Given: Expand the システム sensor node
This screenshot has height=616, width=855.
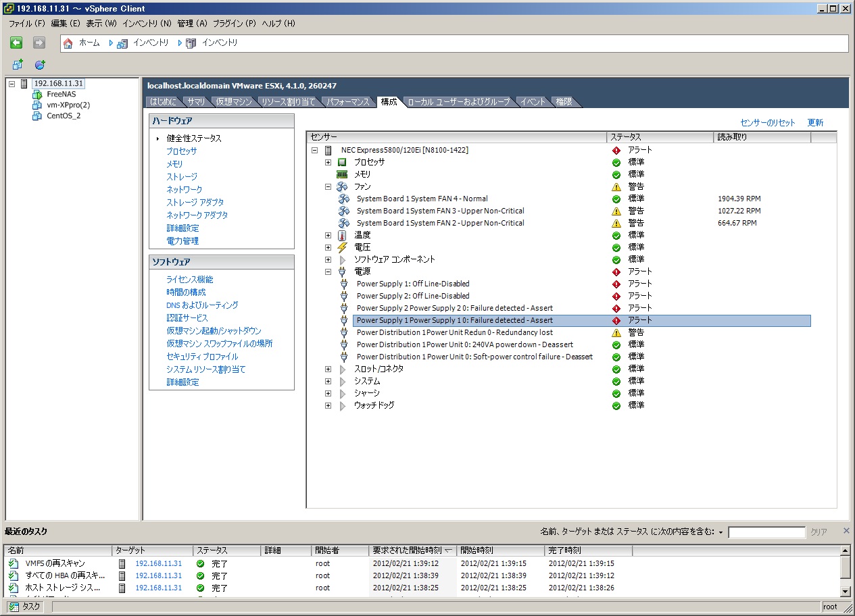Looking at the screenshot, I should coord(328,381).
